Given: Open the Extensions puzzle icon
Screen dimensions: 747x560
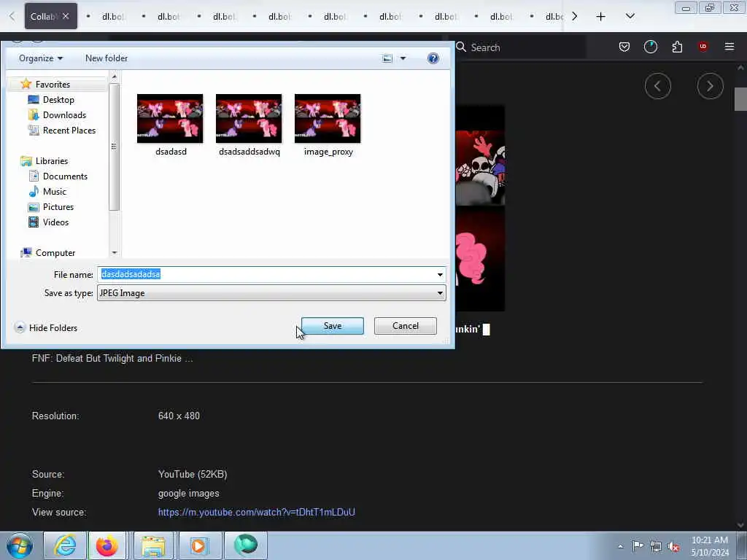Looking at the screenshot, I should point(677,47).
